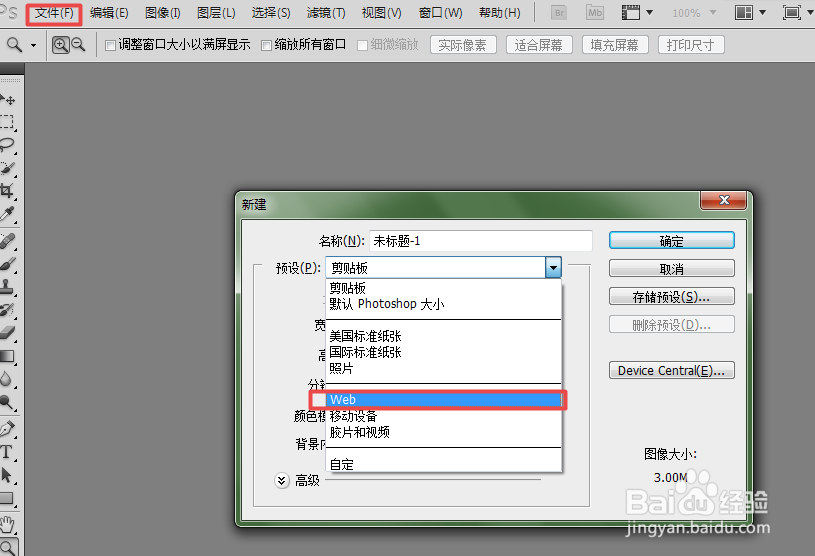The height and width of the screenshot is (556, 815).
Task: Choose the Web preset
Action: pos(444,400)
